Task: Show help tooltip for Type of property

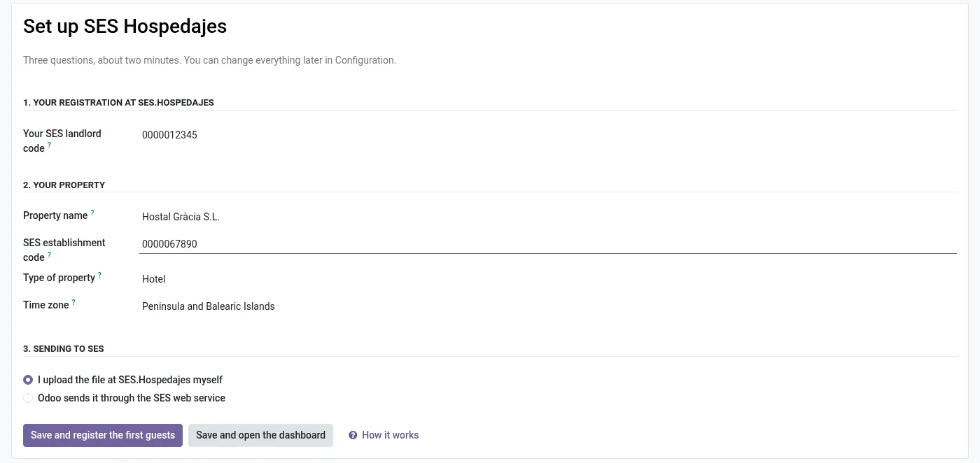Action: (99, 275)
